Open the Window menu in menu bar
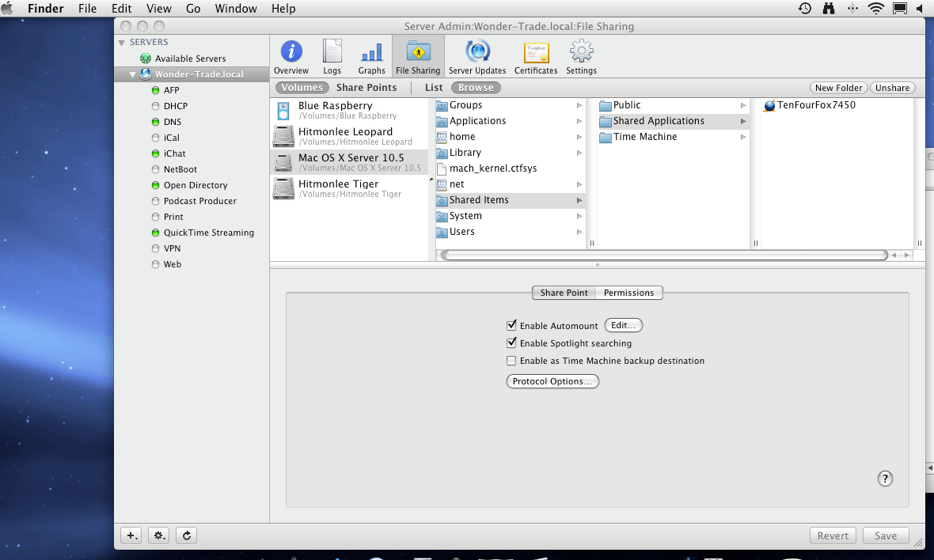Screen dimensions: 934x560 236,9
